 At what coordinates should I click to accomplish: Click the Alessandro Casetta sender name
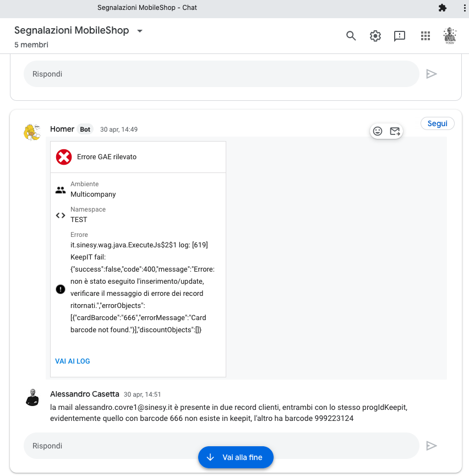[x=85, y=394]
